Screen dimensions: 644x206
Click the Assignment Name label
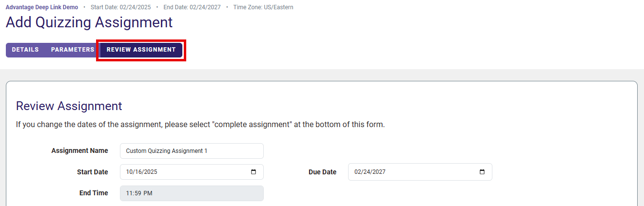(x=79, y=151)
